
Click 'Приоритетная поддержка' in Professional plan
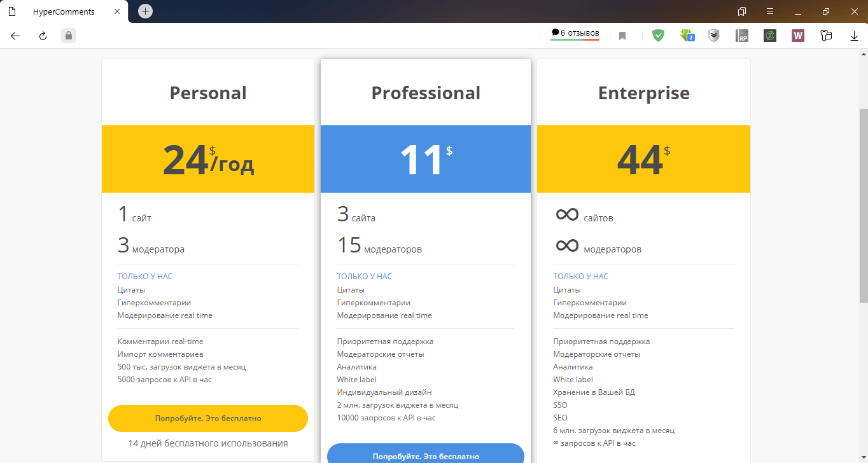coord(385,342)
